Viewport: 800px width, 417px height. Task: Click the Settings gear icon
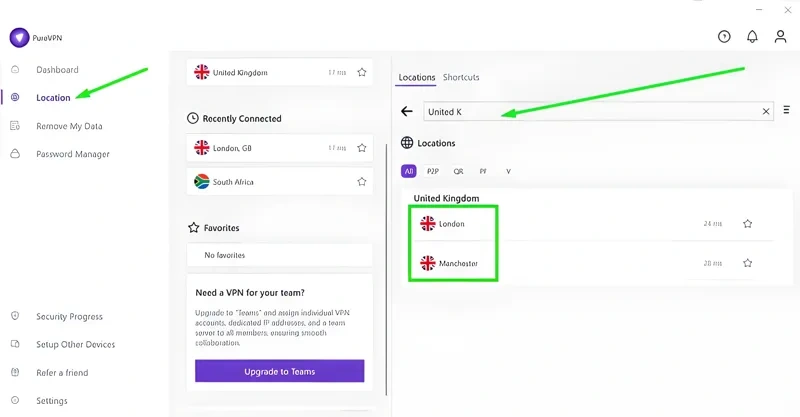(15, 400)
